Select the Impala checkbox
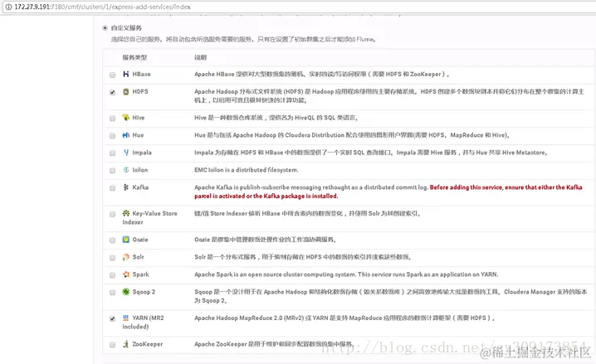Viewport: 596px width, 364px height. pyautogui.click(x=113, y=153)
